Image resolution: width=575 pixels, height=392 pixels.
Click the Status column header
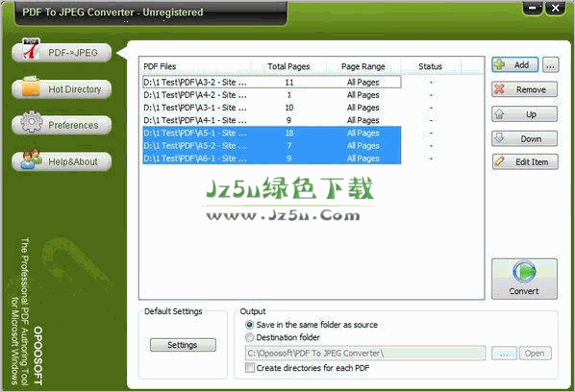click(x=431, y=66)
